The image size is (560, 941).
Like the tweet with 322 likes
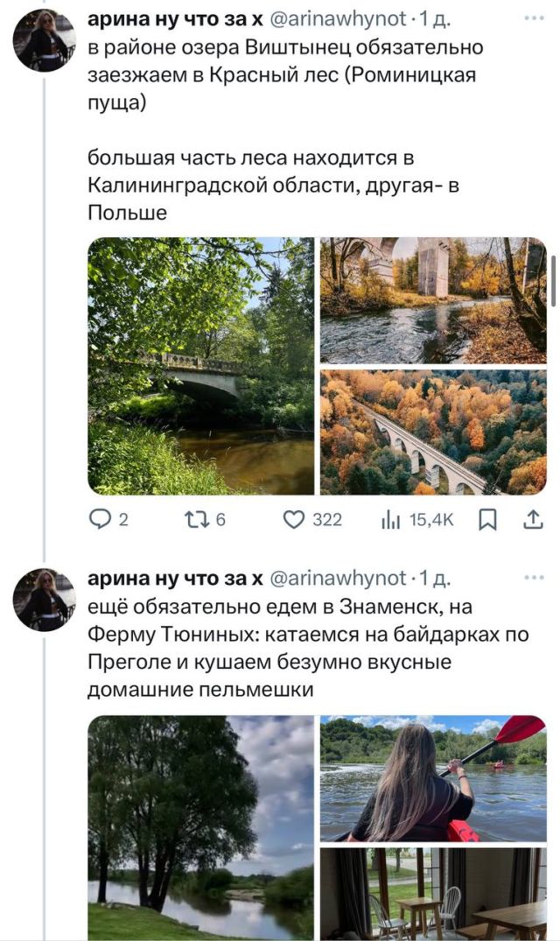click(296, 520)
